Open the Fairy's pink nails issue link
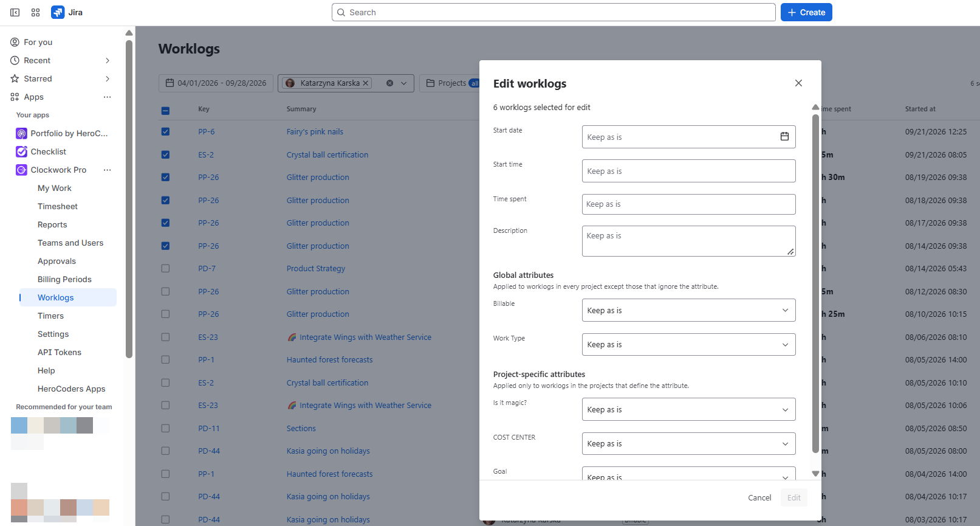The height and width of the screenshot is (526, 980). click(x=315, y=131)
